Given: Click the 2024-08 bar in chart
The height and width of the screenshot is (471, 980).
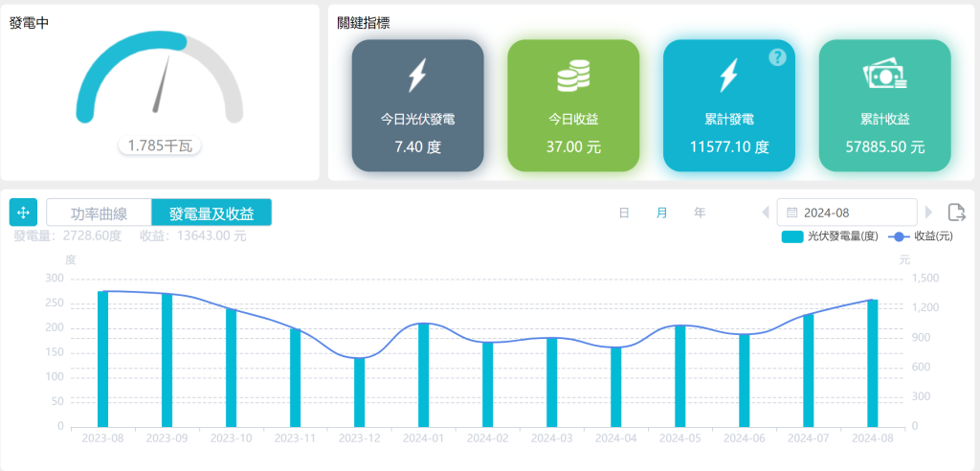Looking at the screenshot, I should [873, 363].
